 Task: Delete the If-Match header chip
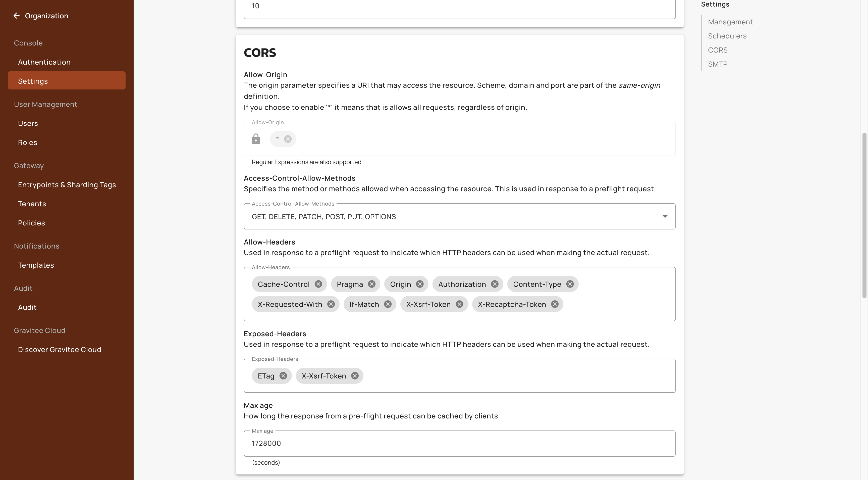click(388, 304)
